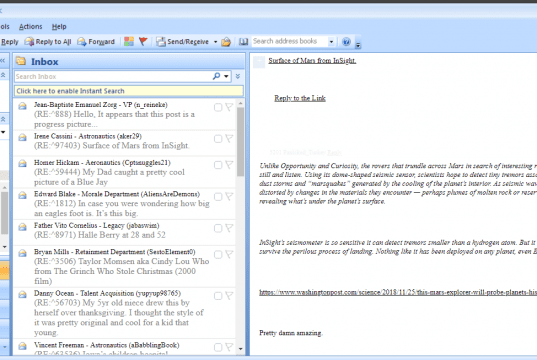Toggle category box on Irene Cassini message
537x360 pixels.
tap(218, 139)
